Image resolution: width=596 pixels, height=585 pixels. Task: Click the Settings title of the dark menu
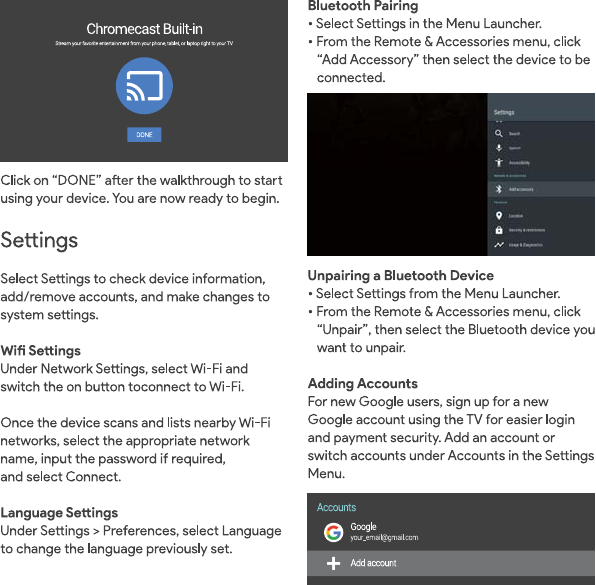coord(504,112)
